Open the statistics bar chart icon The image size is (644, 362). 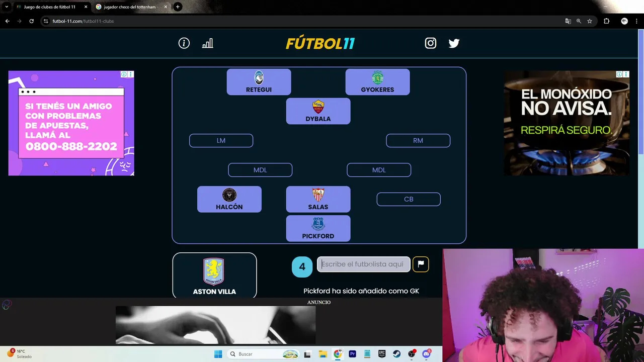[208, 43]
